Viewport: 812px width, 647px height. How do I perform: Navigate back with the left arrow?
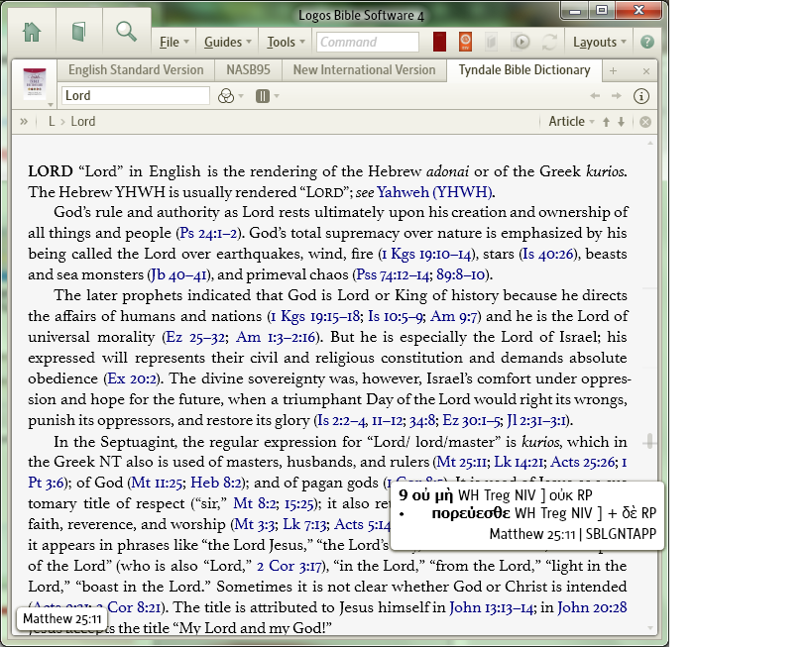(x=595, y=96)
